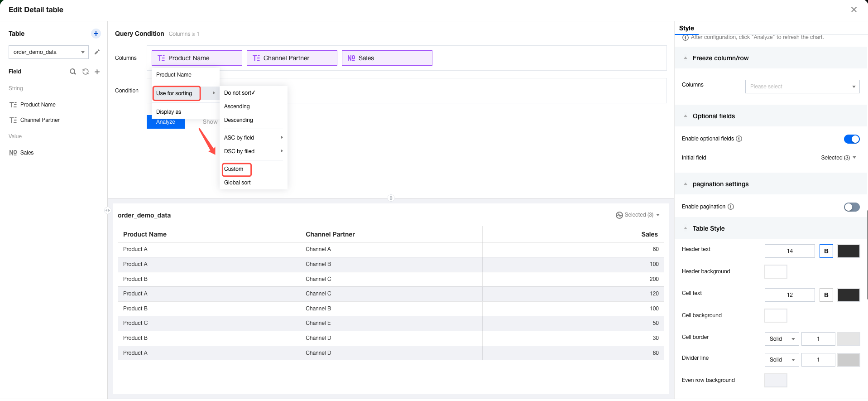Click the plus icon to add a table
Image resolution: width=868 pixels, height=401 pixels.
[96, 34]
